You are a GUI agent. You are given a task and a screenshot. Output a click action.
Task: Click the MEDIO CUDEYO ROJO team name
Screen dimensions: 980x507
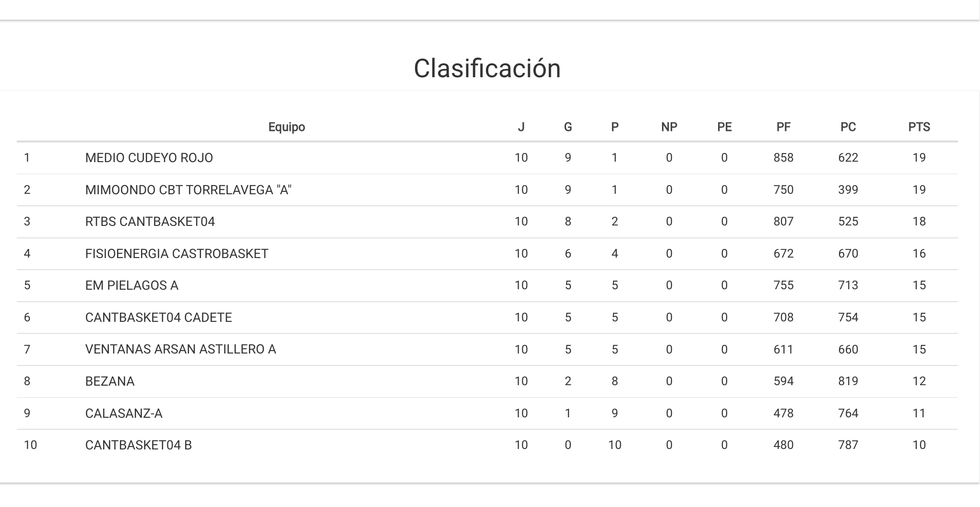[x=149, y=158]
